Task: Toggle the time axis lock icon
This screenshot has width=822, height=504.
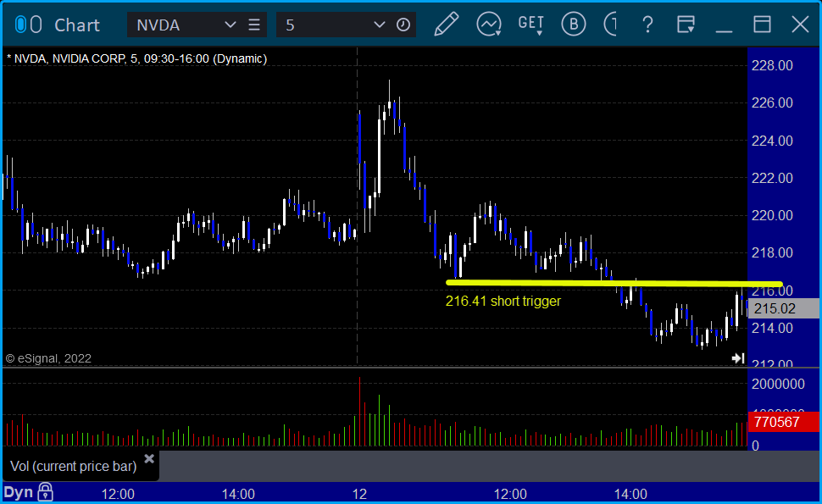Action: [45, 492]
